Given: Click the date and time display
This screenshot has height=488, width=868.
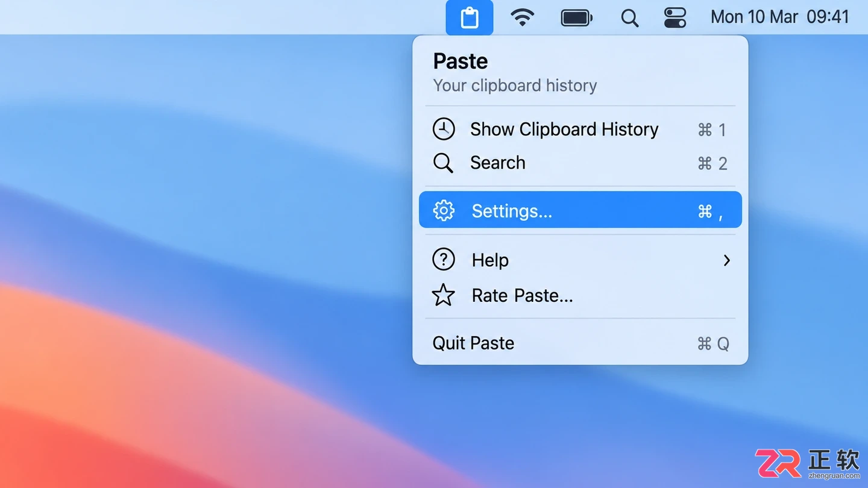Looking at the screenshot, I should (x=780, y=17).
